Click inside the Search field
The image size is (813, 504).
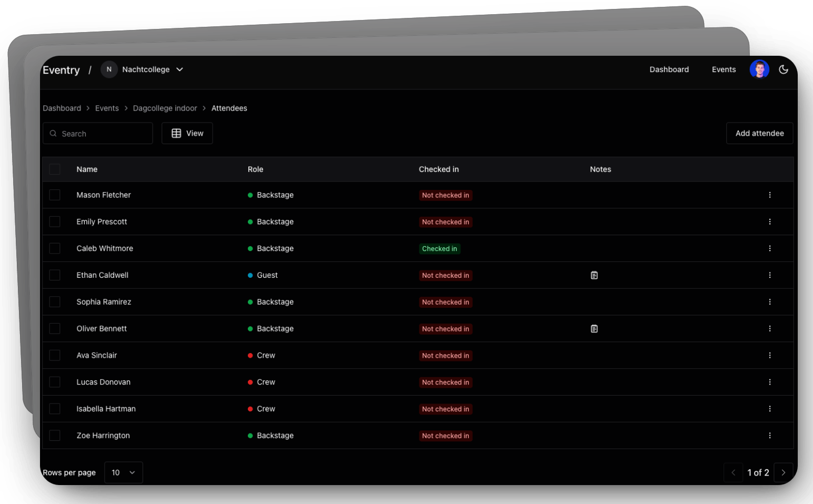coord(97,133)
